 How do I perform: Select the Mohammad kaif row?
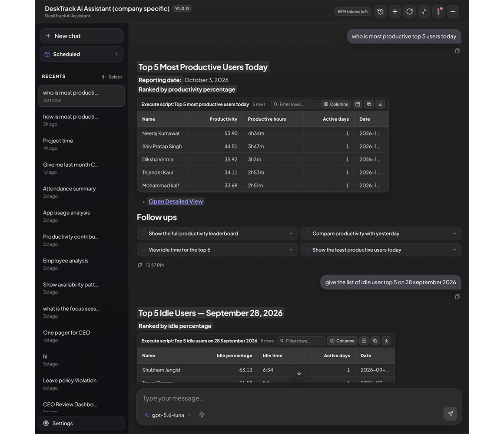click(x=262, y=186)
